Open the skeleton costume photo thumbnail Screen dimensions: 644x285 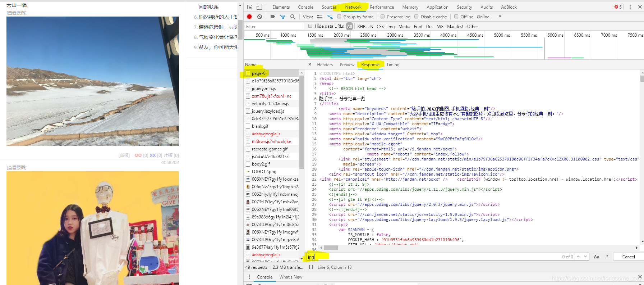tap(93, 228)
